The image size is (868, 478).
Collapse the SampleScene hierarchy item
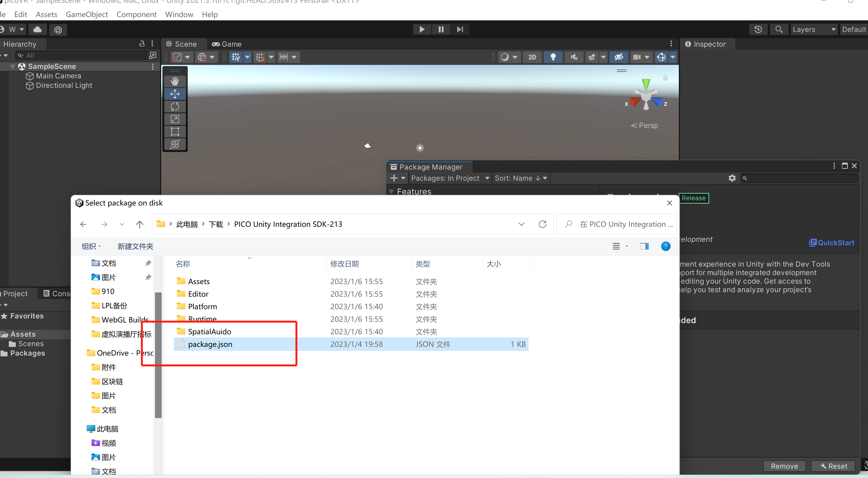pyautogui.click(x=13, y=66)
